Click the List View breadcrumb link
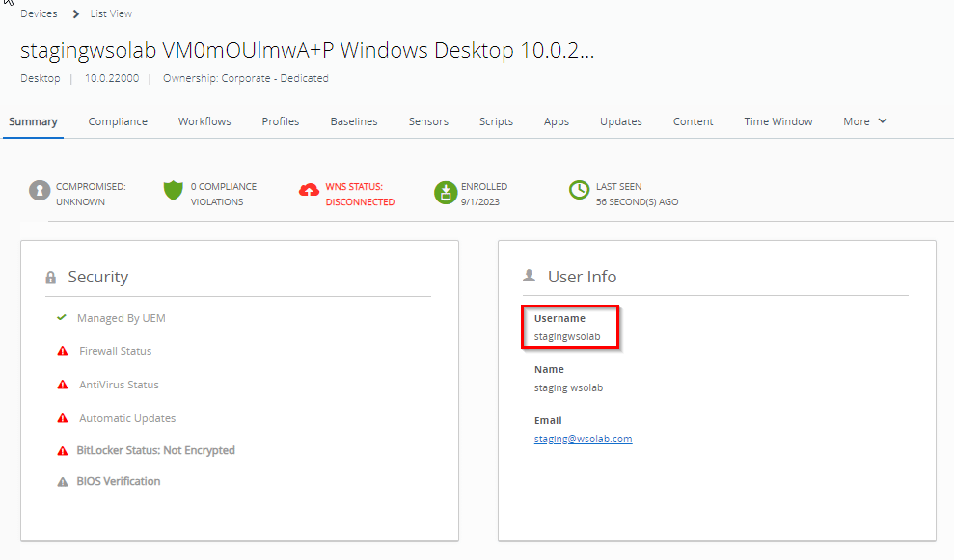Image resolution: width=954 pixels, height=560 pixels. (112, 13)
